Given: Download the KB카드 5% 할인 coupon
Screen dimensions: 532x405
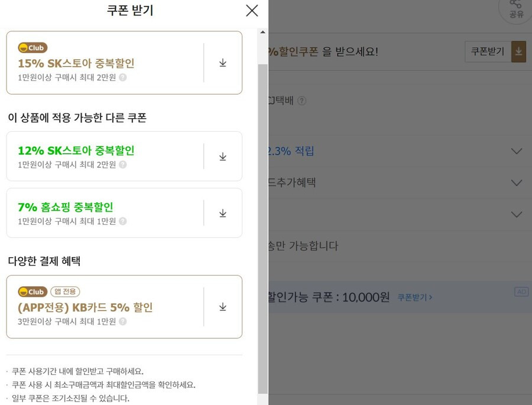Looking at the screenshot, I should pos(223,307).
